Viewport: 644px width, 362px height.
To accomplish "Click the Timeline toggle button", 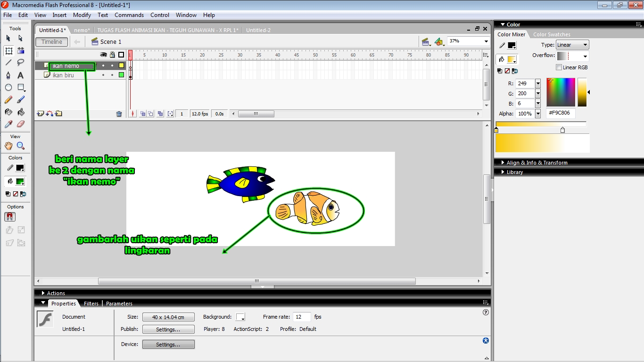I will pos(52,42).
